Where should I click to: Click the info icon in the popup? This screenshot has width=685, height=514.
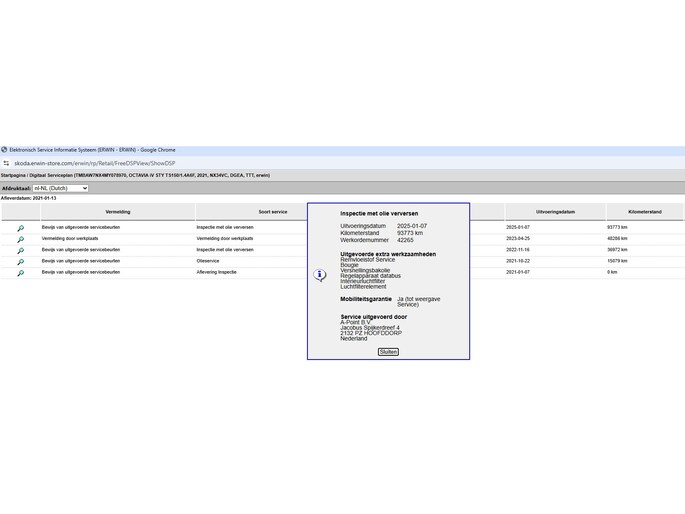tap(320, 274)
